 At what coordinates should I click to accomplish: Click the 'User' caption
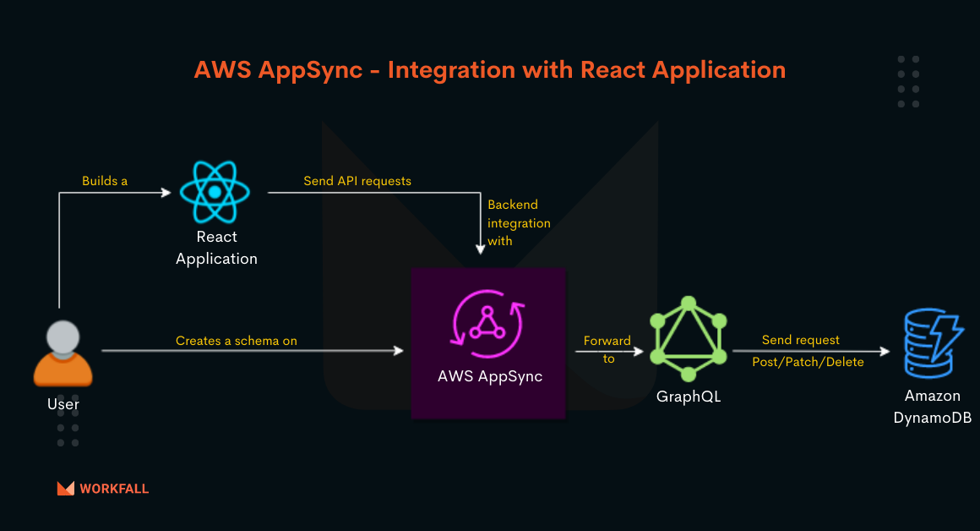coord(63,404)
